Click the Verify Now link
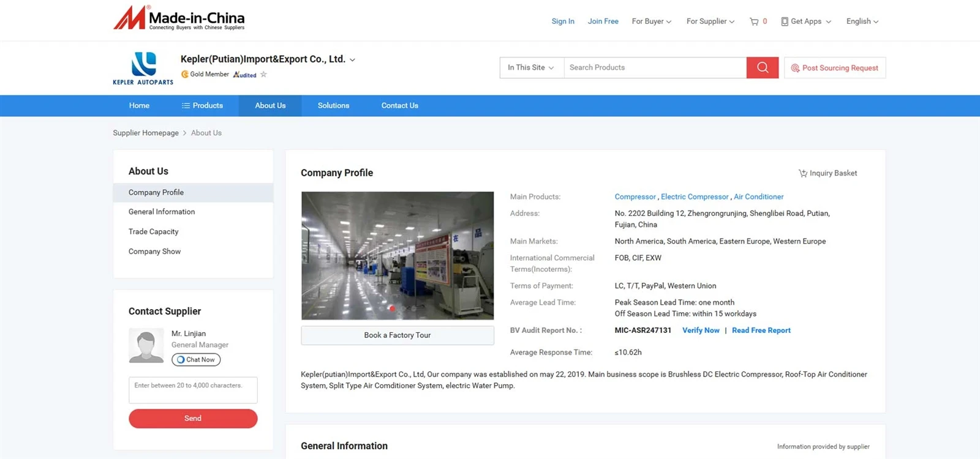Screen dimensions: 980x459 (x=701, y=330)
